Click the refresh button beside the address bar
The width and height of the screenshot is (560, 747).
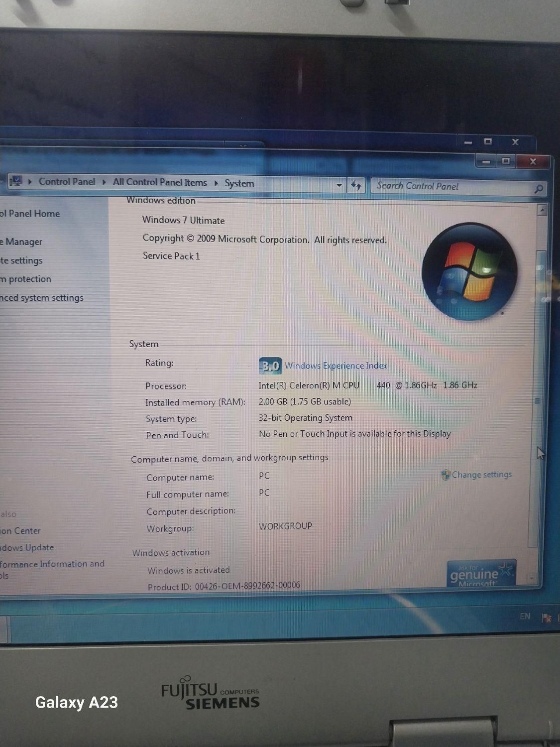click(356, 185)
